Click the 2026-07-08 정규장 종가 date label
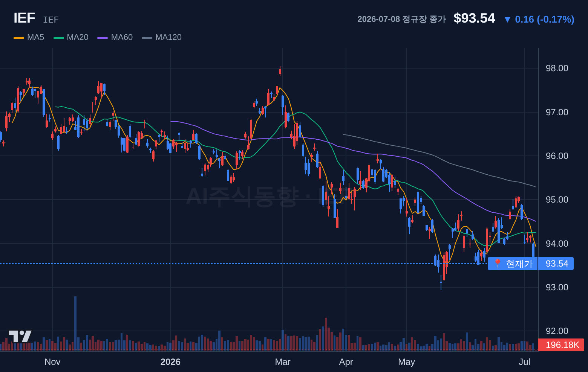This screenshot has height=372, width=588. pyautogui.click(x=401, y=19)
